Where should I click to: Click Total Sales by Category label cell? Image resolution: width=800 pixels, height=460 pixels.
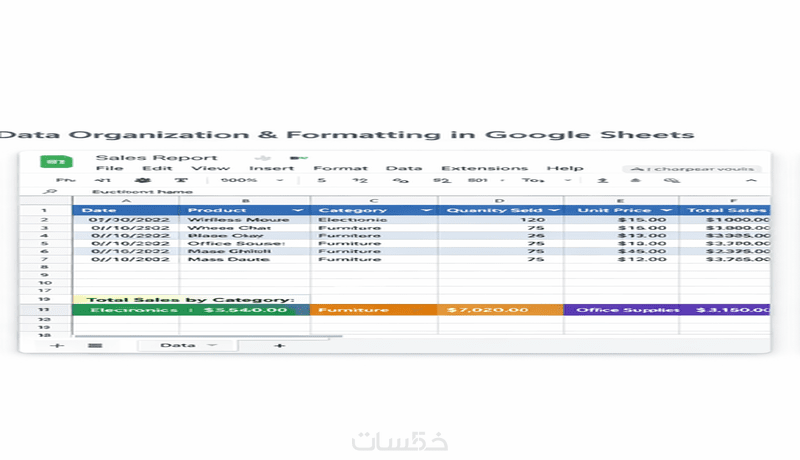click(x=191, y=299)
